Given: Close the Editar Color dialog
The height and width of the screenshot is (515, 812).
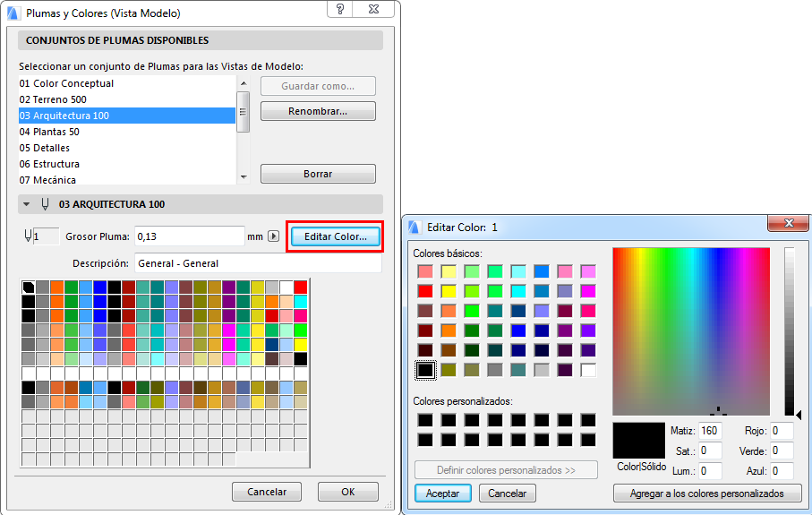Looking at the screenshot, I should point(789,223).
